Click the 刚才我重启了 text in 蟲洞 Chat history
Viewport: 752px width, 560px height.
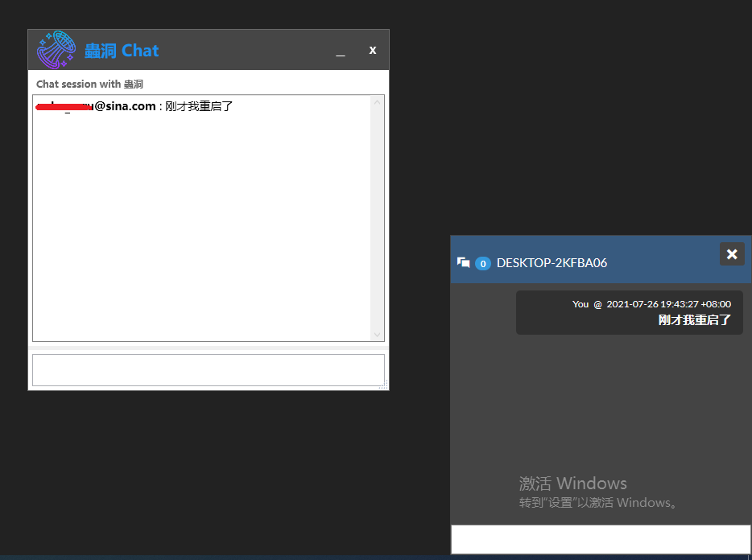[x=199, y=106]
